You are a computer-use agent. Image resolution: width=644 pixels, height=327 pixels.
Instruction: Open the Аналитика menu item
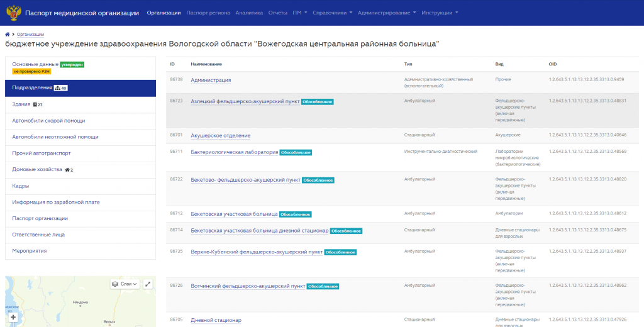tap(249, 13)
